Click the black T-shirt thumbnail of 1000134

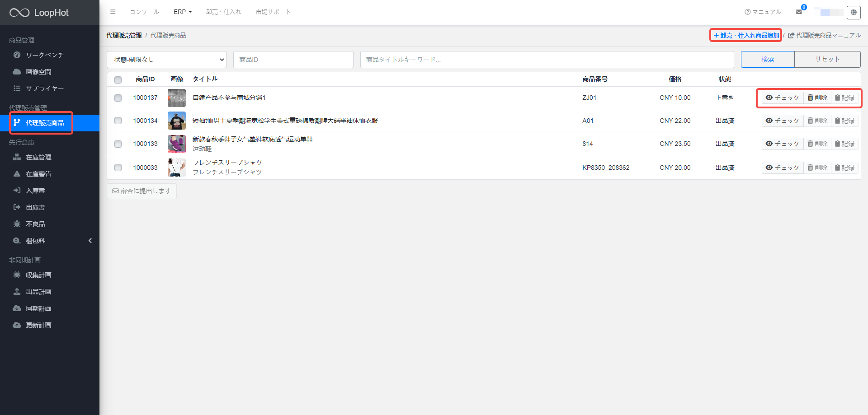pyautogui.click(x=177, y=121)
